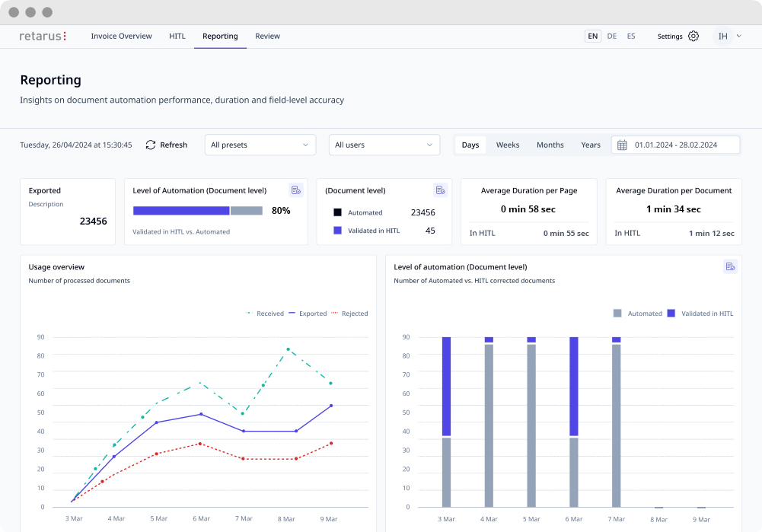The height and width of the screenshot is (532, 762).
Task: Switch language to DE
Action: (x=612, y=36)
